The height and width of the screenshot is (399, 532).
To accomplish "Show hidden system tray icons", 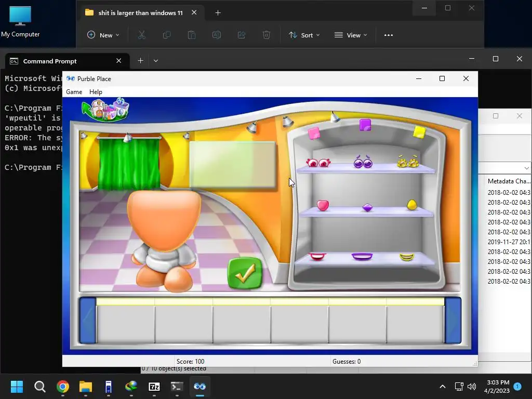I will [x=443, y=387].
